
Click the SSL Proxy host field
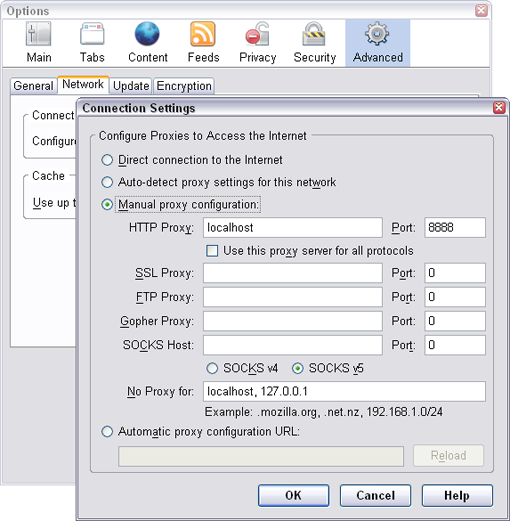(293, 273)
